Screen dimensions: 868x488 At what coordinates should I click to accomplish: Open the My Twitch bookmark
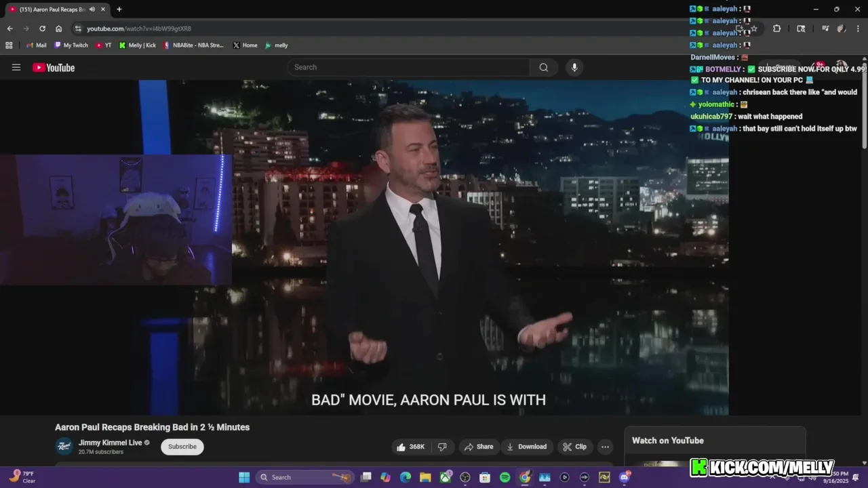(x=71, y=45)
